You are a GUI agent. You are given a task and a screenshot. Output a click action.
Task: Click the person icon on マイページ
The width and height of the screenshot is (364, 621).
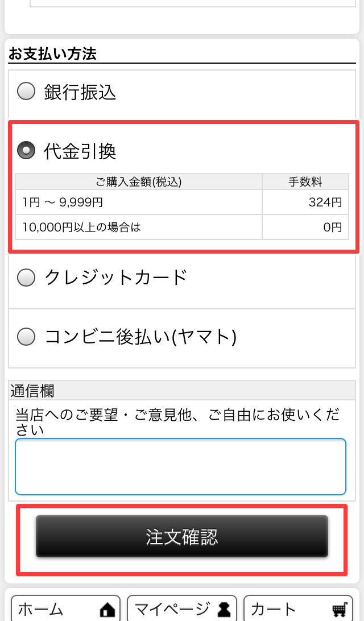point(224,610)
